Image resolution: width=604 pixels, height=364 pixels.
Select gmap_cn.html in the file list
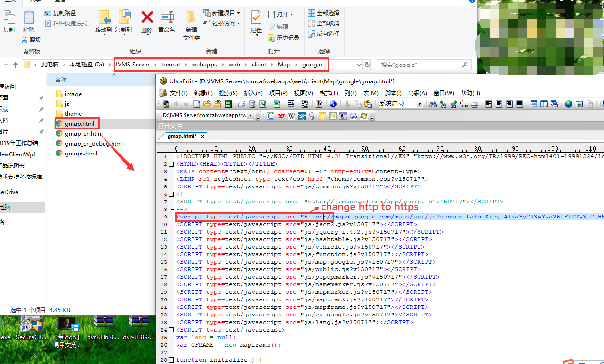(83, 134)
